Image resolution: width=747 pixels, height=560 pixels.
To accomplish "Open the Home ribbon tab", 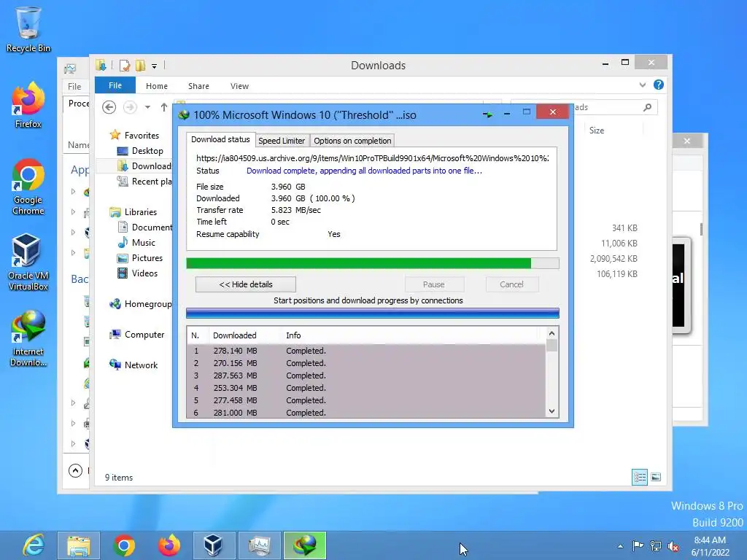I will [x=157, y=86].
